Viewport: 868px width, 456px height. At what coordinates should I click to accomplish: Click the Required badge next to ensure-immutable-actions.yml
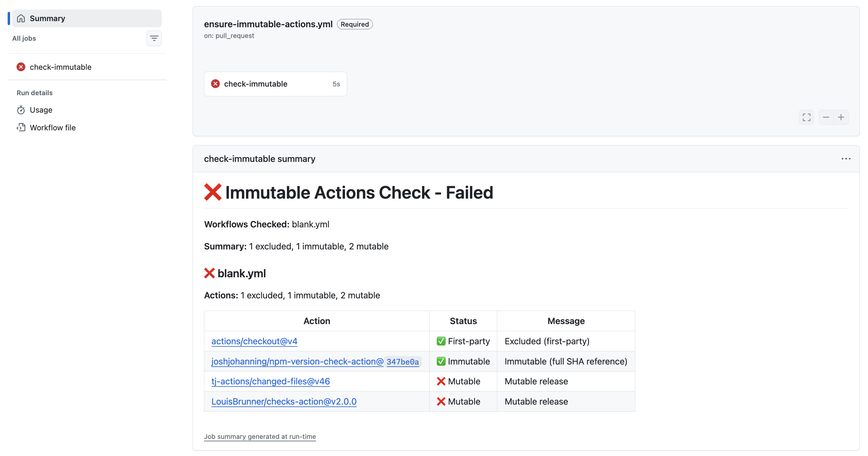pyautogui.click(x=354, y=24)
